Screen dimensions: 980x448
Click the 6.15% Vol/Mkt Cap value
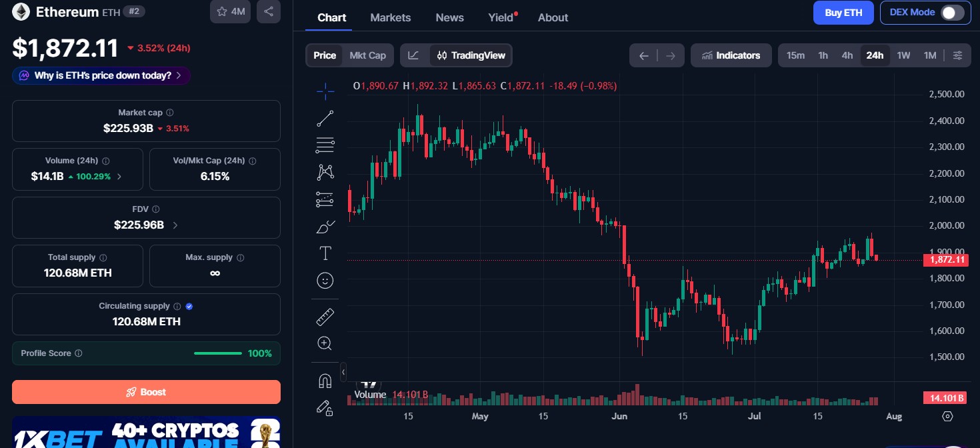[x=215, y=177]
